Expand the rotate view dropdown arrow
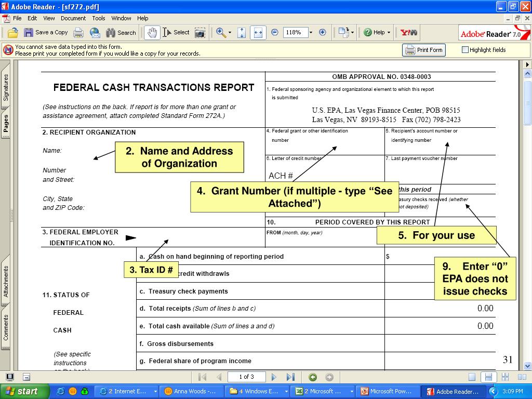Viewport: 532px width, 399px height. tap(353, 33)
